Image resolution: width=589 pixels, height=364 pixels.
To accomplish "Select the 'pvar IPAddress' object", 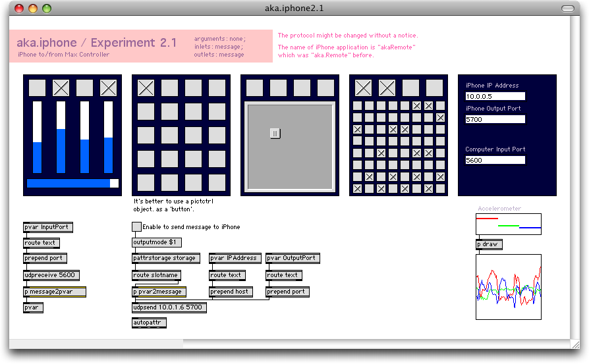I will [x=235, y=258].
